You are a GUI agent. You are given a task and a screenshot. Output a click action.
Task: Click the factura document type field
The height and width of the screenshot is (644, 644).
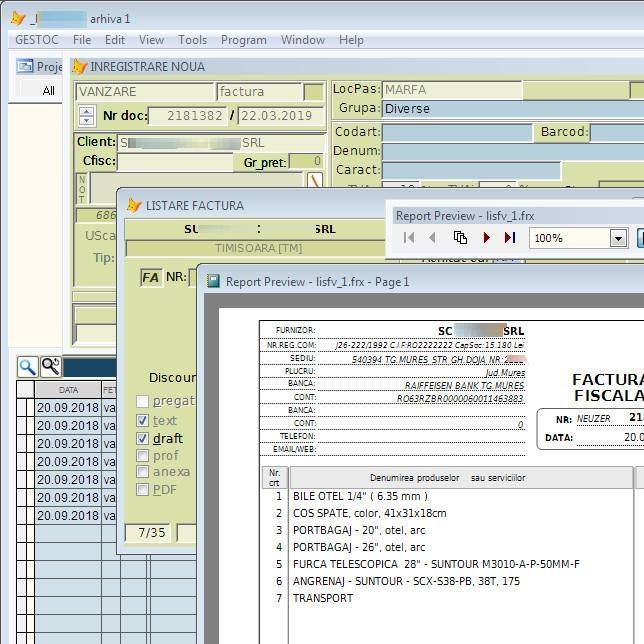[259, 91]
